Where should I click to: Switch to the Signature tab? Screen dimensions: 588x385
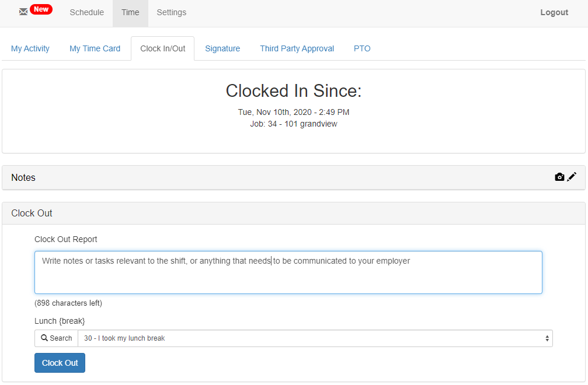[x=222, y=48]
